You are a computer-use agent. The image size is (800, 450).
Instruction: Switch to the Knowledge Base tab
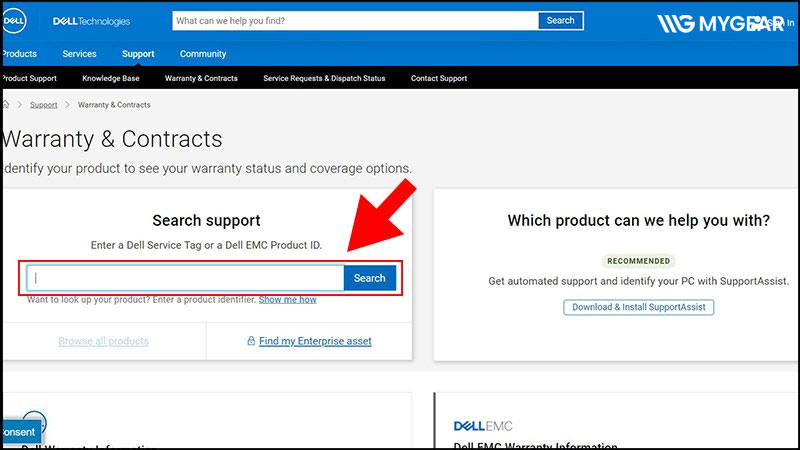point(111,78)
